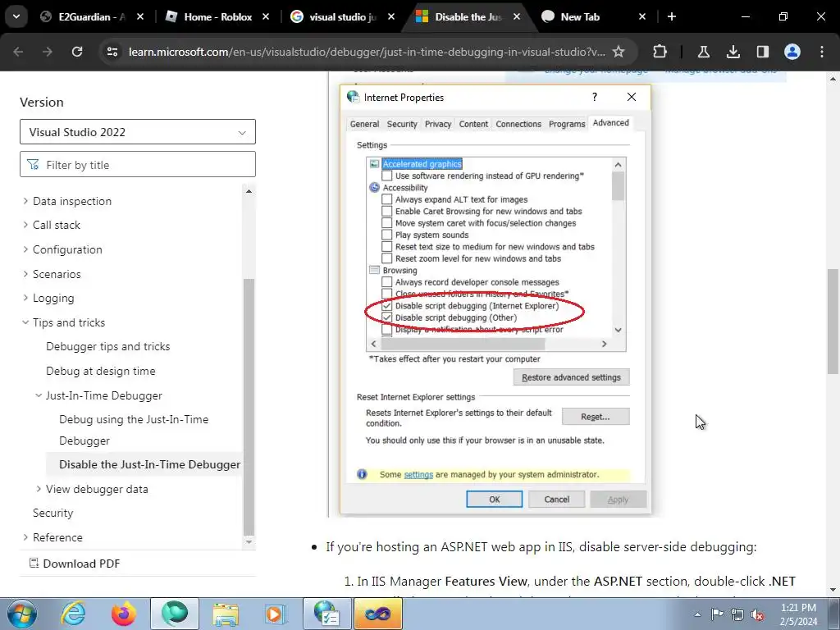Open Debugger tips and tricks article
The image size is (840, 630).
coord(107,347)
